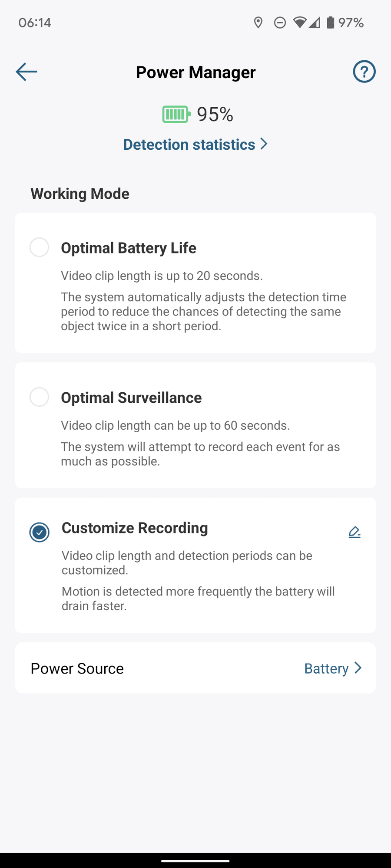The width and height of the screenshot is (391, 868).
Task: Tap the green camera battery icon
Action: click(x=176, y=115)
